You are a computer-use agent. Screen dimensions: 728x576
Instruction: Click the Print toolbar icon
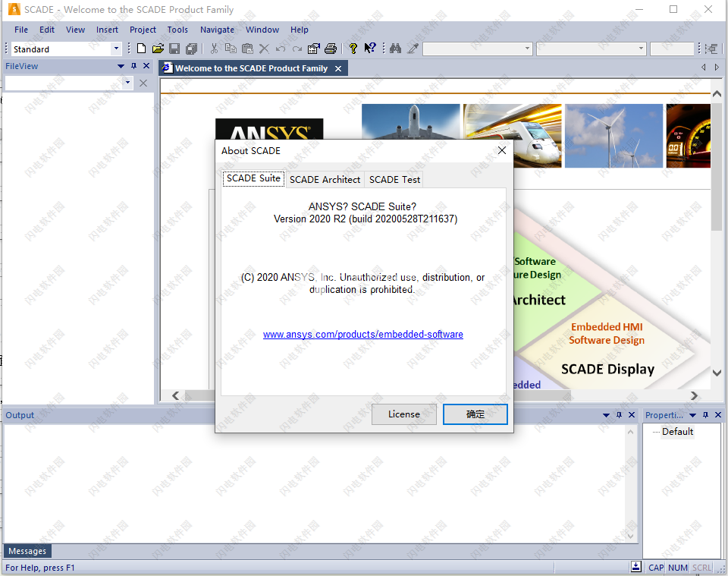coord(331,49)
